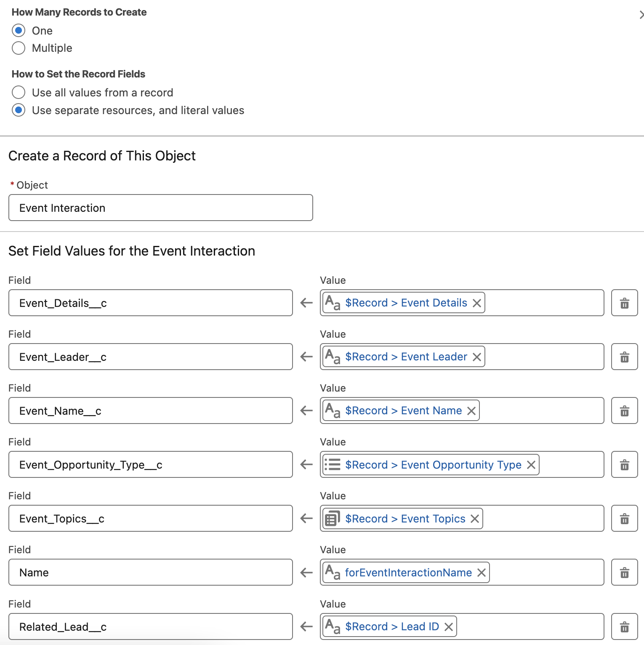Remove the Event_Name__c field assignment row
Screen dimensions: 644x645
(624, 410)
